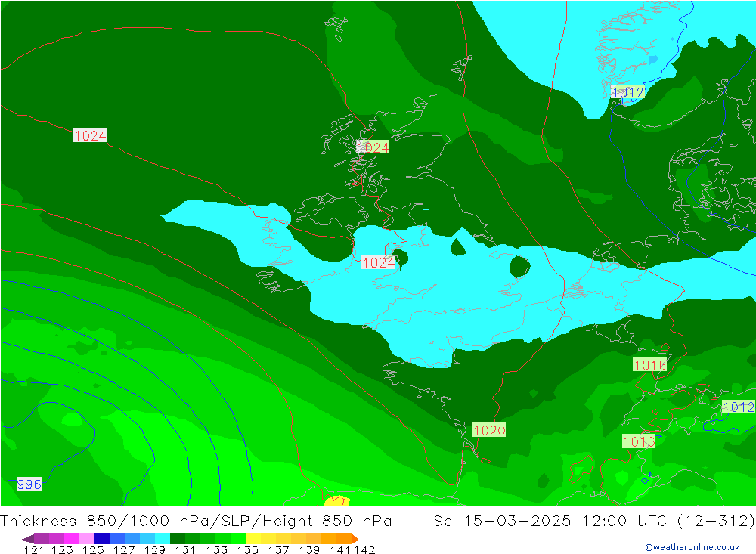
Task: Click the bright yellow legend swatch above 135
Action: click(x=253, y=538)
